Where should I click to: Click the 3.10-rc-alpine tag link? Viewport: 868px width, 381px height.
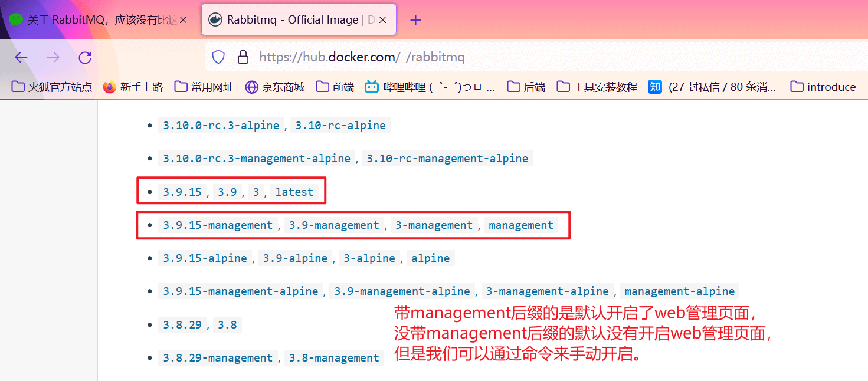340,125
